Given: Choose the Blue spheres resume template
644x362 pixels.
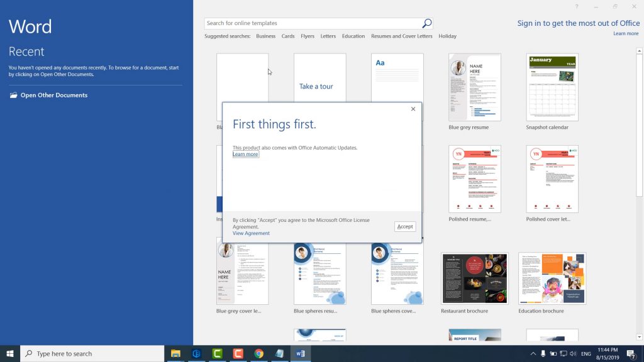Looking at the screenshot, I should click(320, 274).
